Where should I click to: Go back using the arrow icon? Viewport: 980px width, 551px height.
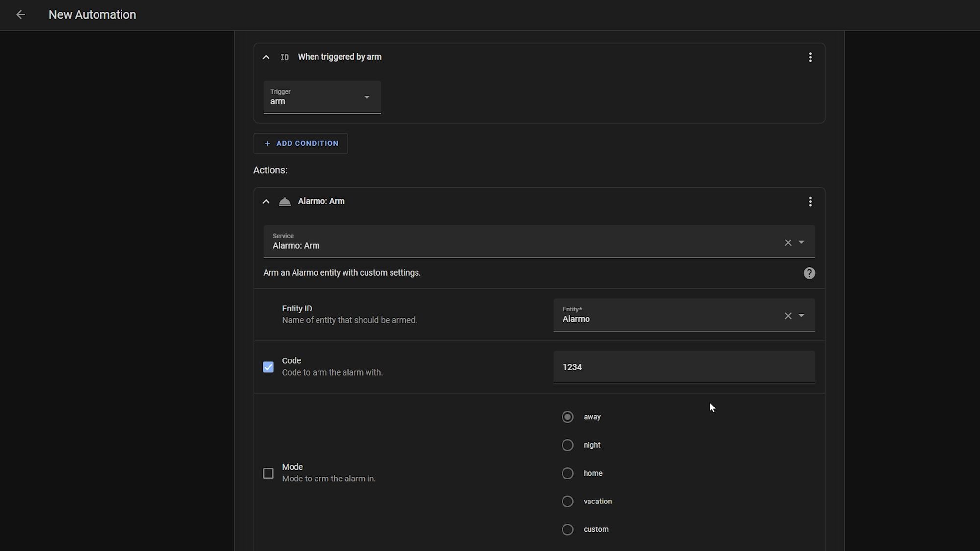pyautogui.click(x=21, y=15)
